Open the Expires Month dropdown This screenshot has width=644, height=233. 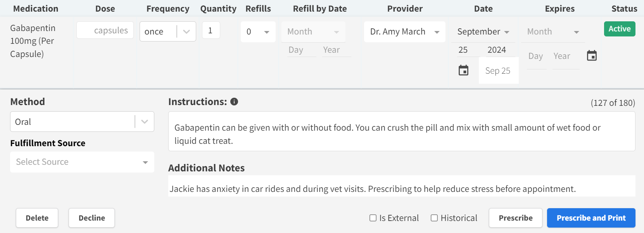pos(552,31)
